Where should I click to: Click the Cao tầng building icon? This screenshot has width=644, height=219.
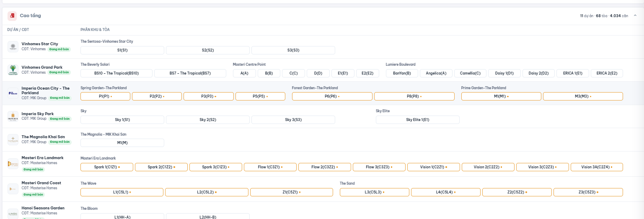click(12, 16)
